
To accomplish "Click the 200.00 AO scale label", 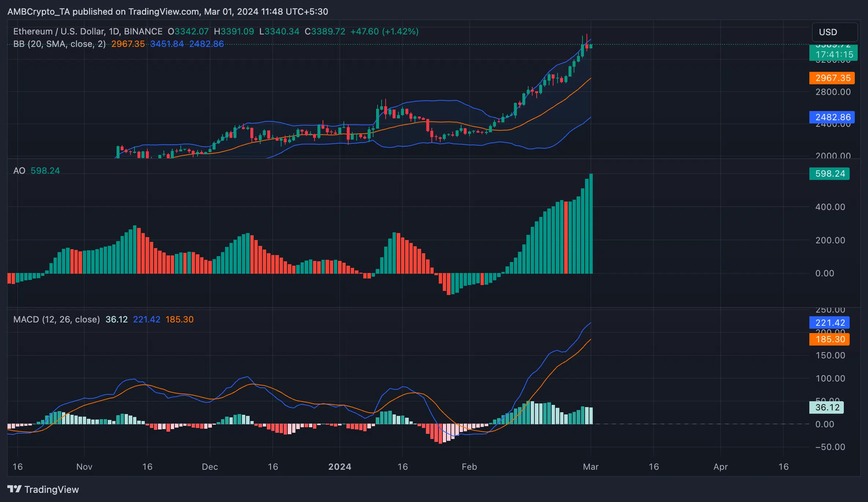I will tap(830, 240).
